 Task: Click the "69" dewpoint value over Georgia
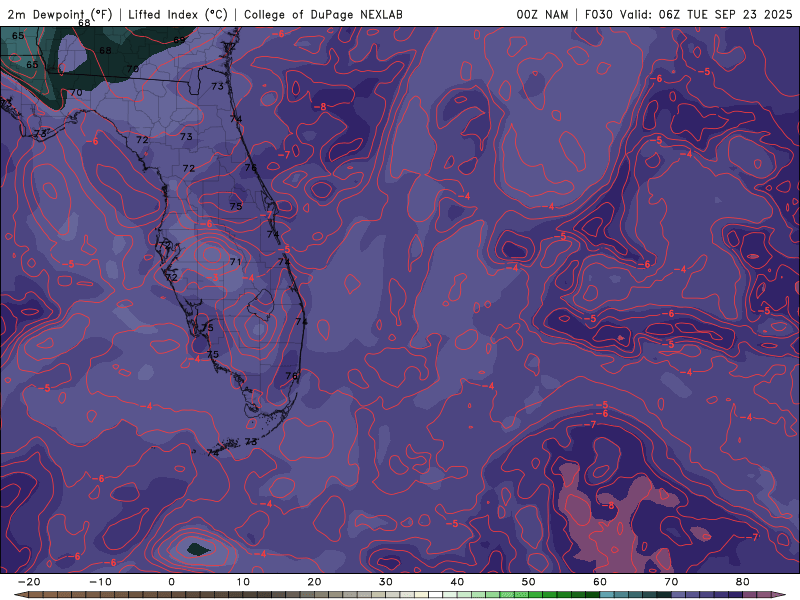click(x=179, y=40)
